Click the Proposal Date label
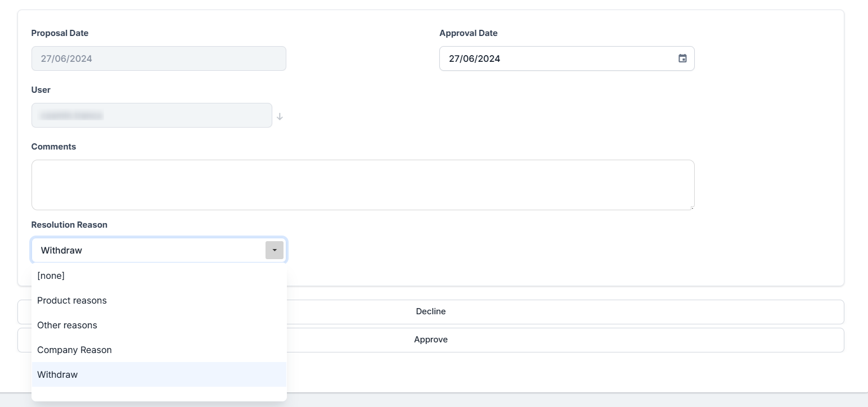Screen dimensions: 868x407 click(x=60, y=33)
